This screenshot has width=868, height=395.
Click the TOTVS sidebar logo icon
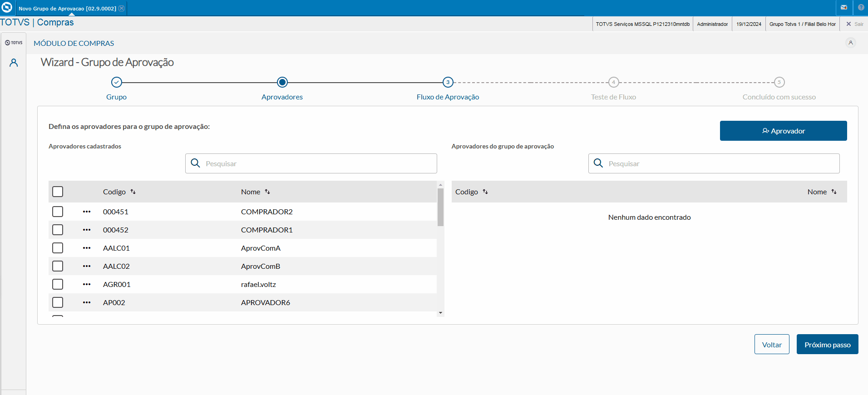(x=14, y=43)
